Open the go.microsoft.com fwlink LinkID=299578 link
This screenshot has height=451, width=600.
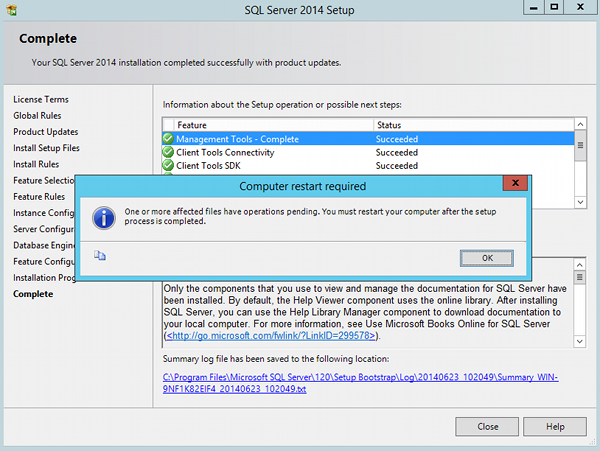271,335
